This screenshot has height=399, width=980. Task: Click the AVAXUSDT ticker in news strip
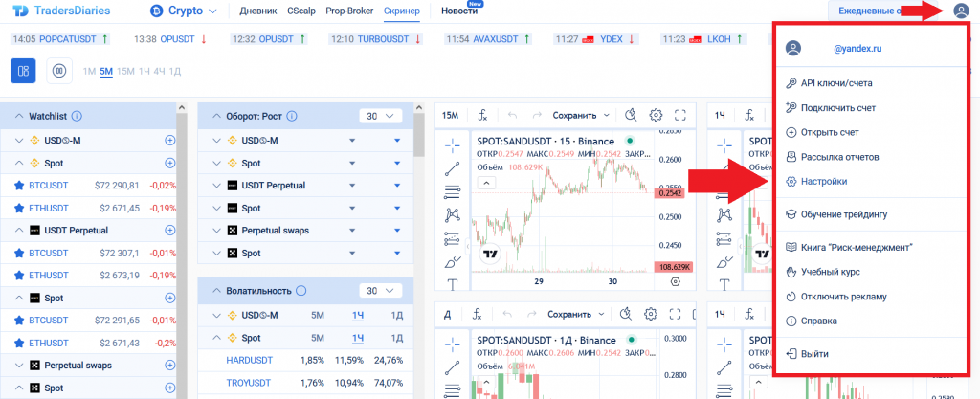496,38
